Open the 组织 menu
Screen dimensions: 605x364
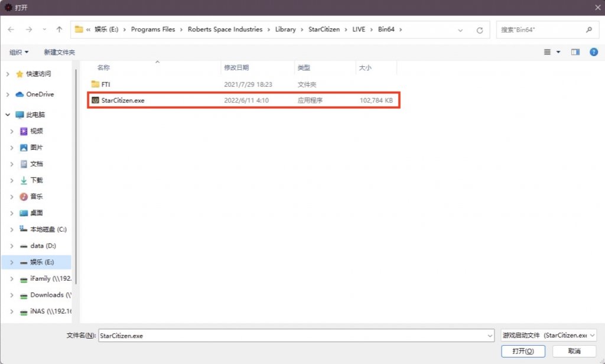(19, 52)
